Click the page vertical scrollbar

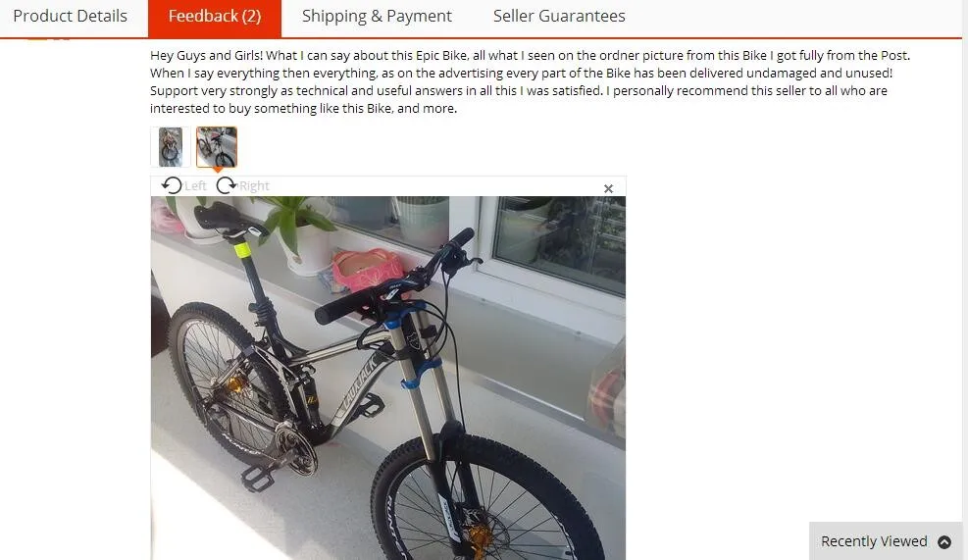point(965,280)
